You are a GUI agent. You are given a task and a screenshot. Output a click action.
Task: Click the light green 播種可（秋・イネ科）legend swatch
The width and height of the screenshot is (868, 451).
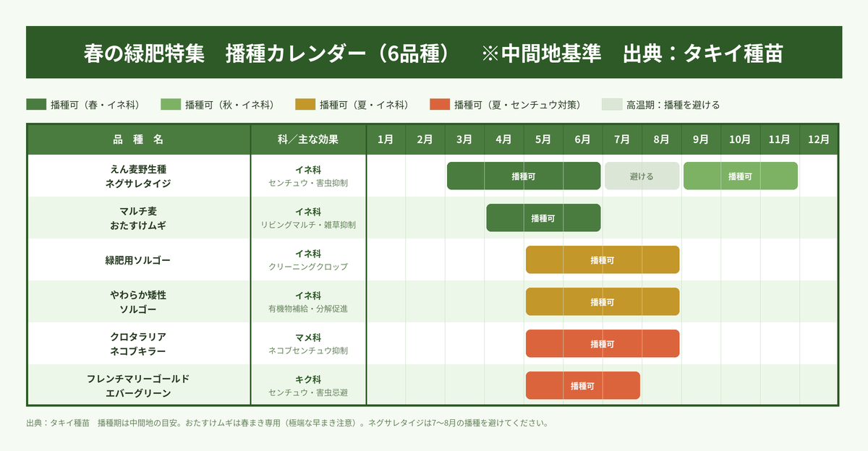tap(170, 105)
